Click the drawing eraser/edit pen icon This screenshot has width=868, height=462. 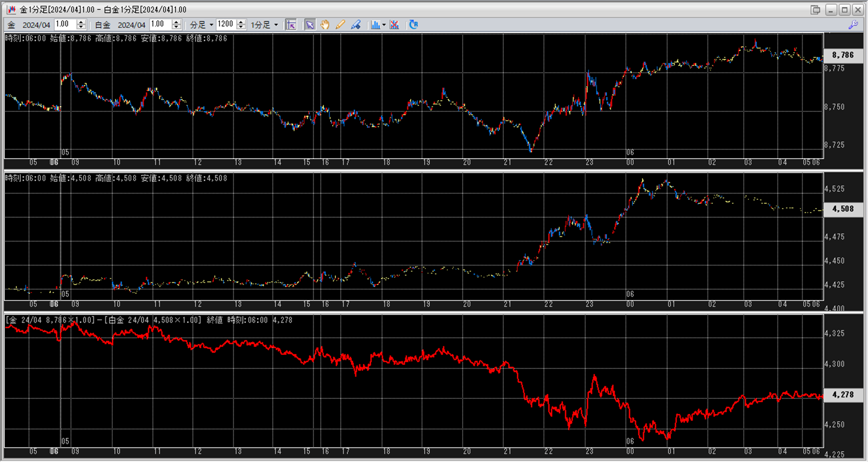point(356,25)
